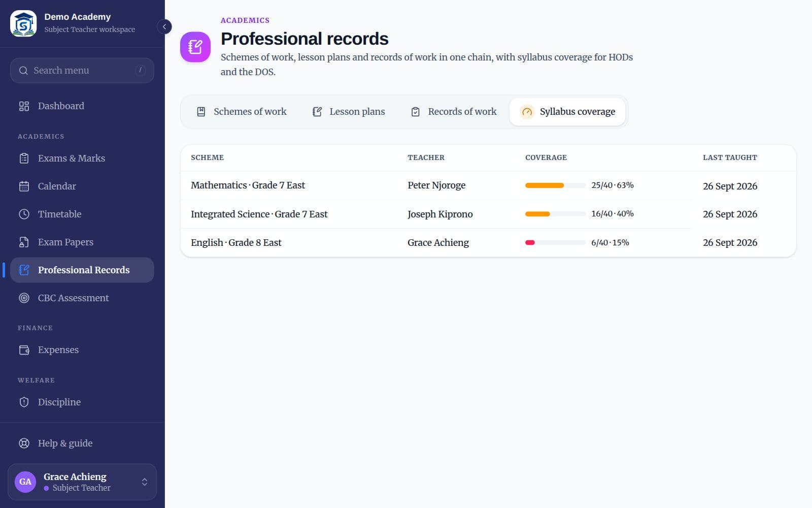
Task: Click the CBC Assessment target icon
Action: click(24, 298)
